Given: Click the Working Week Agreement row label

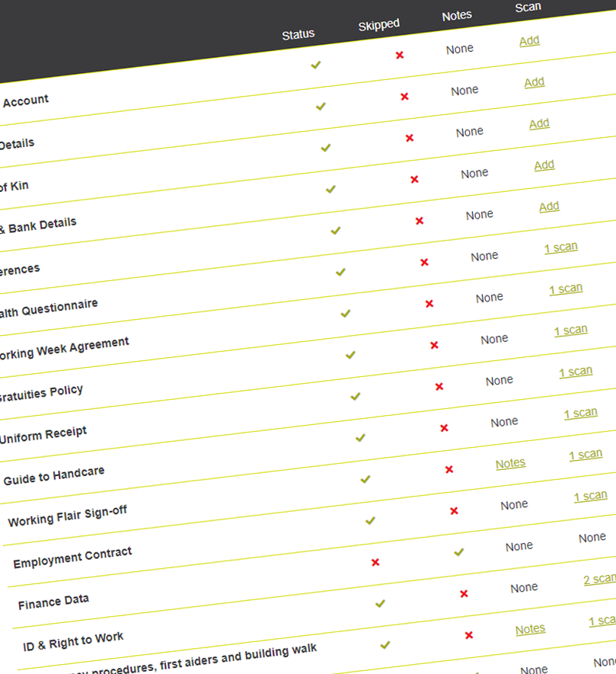Looking at the screenshot, I should pyautogui.click(x=64, y=348).
